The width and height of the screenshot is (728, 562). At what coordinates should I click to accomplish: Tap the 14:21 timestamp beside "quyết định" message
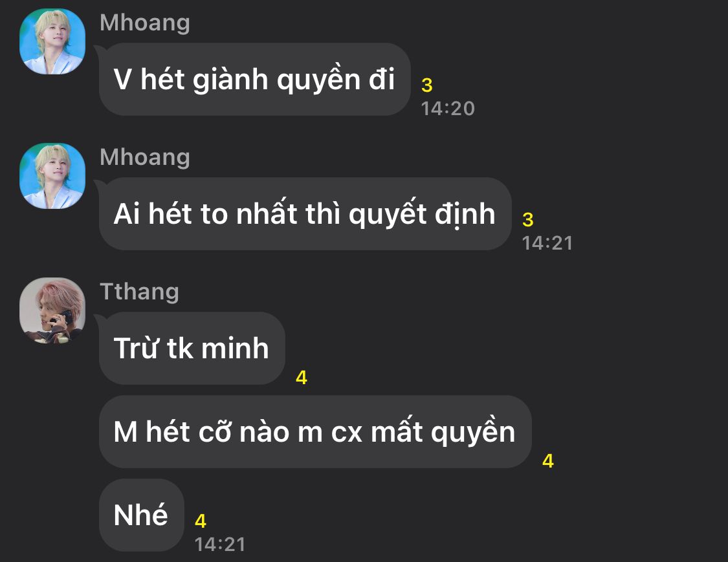pos(547,243)
